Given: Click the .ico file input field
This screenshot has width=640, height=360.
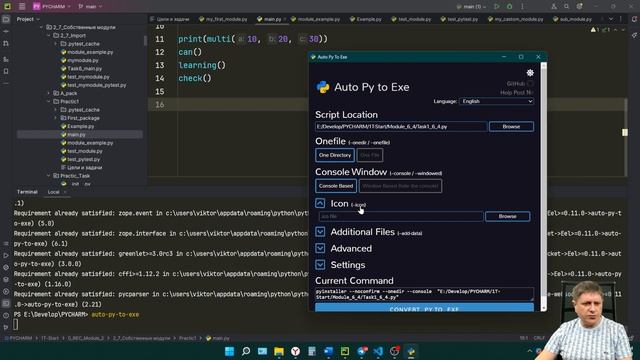Looking at the screenshot, I should 401,216.
